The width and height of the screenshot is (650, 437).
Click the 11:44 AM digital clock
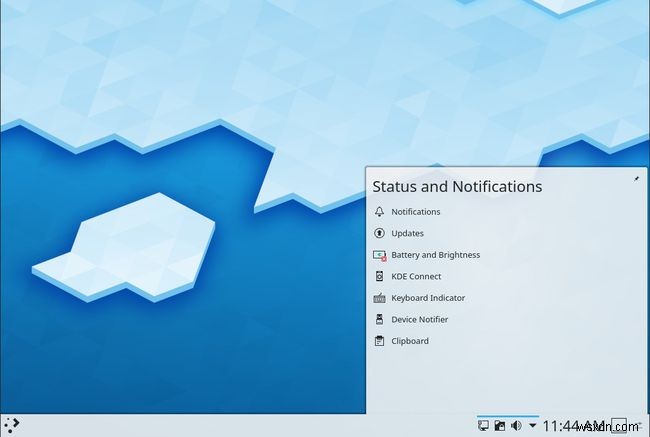tap(574, 426)
